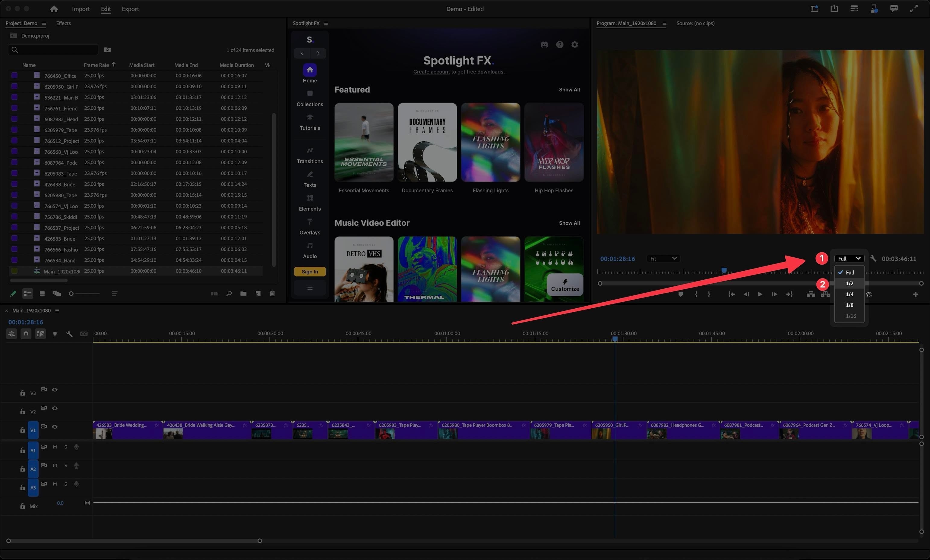
Task: Click Add Marker in Program monitor
Action: 680,294
